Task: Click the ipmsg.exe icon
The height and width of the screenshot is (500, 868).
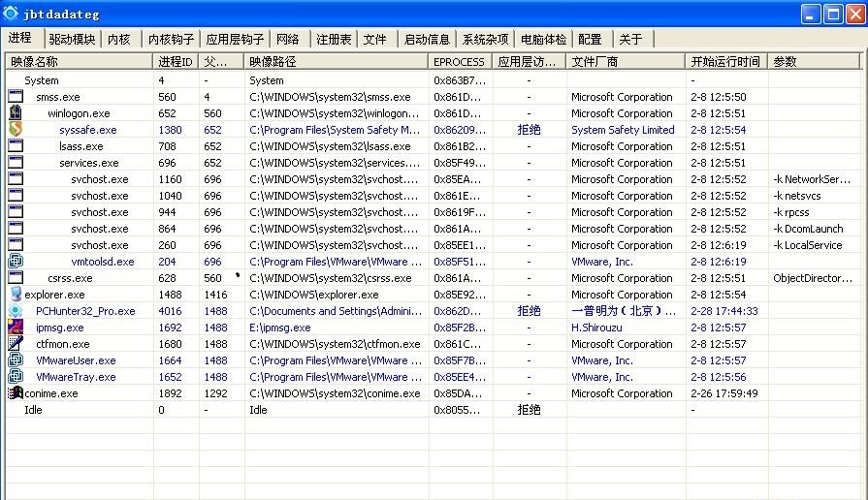Action: (x=16, y=328)
